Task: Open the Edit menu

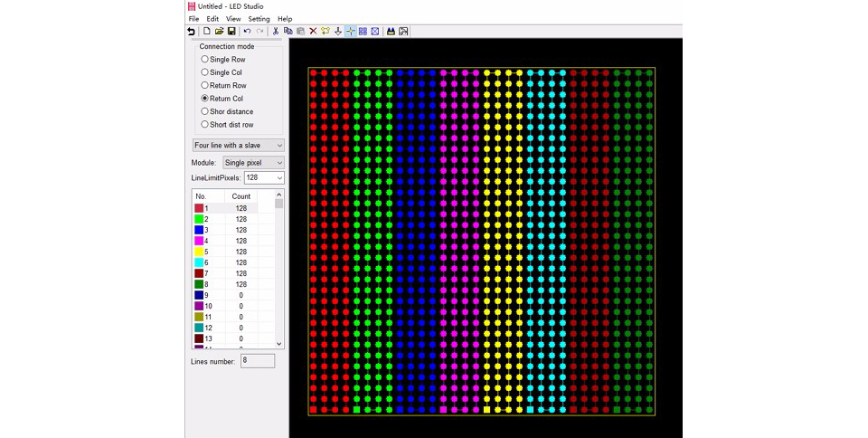Action: pyautogui.click(x=212, y=19)
